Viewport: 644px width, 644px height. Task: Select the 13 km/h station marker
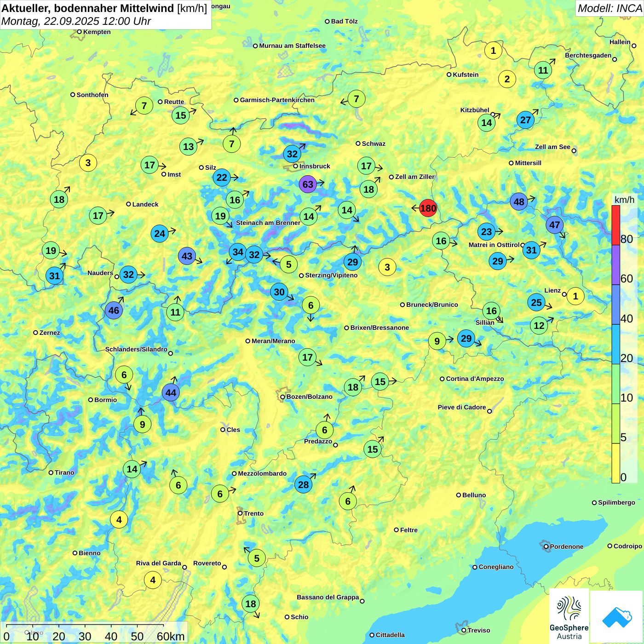pos(189,147)
